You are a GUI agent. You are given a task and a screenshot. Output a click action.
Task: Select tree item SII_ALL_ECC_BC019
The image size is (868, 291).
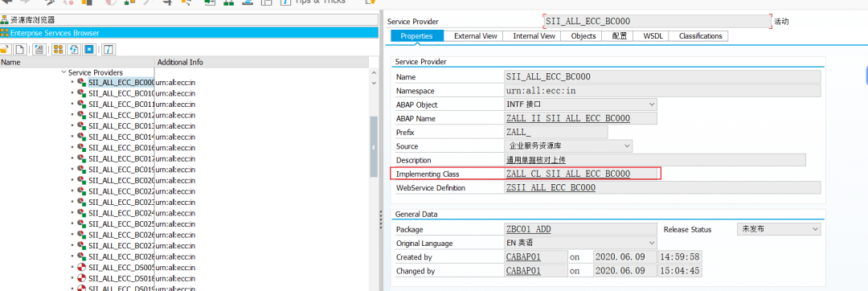pyautogui.click(x=121, y=170)
